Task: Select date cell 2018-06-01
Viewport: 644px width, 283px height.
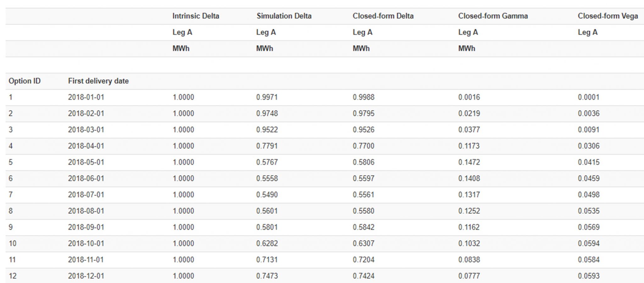Action: [x=86, y=178]
